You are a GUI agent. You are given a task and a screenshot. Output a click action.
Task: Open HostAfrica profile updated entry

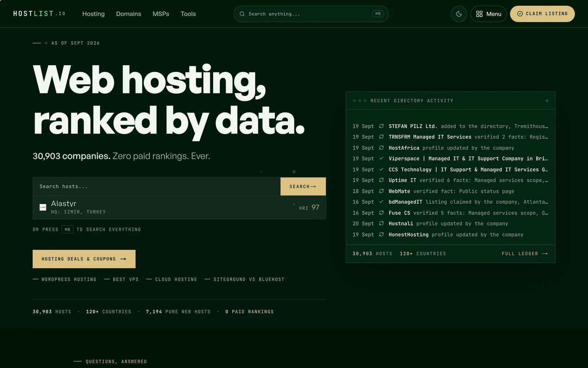click(x=450, y=148)
